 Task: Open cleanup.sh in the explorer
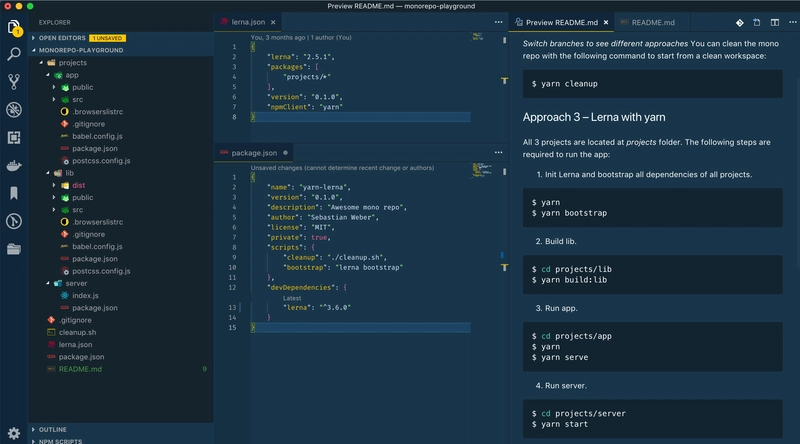pos(77,332)
